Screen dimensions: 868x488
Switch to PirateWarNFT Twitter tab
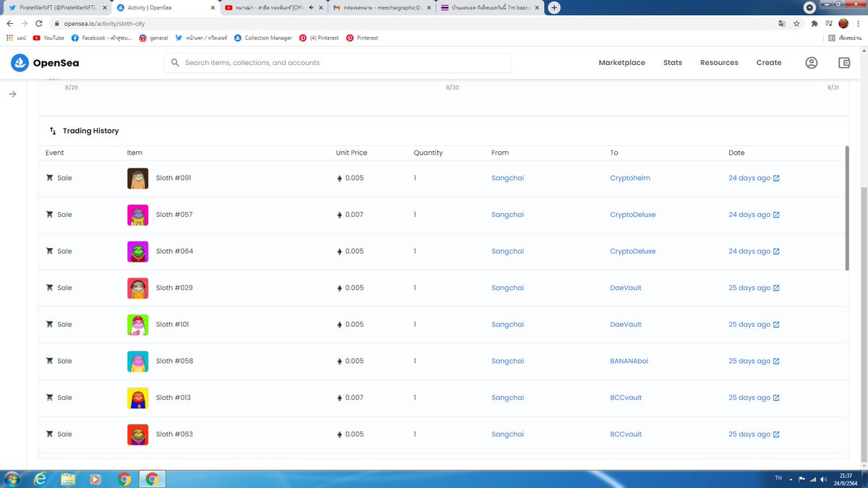click(x=56, y=7)
